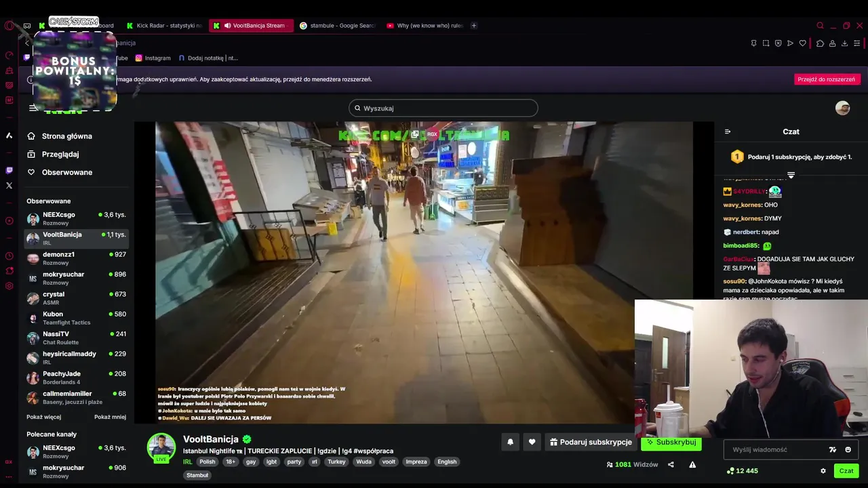The height and width of the screenshot is (488, 868).
Task: Click the VooltBanicja live avatar
Action: pos(161,447)
